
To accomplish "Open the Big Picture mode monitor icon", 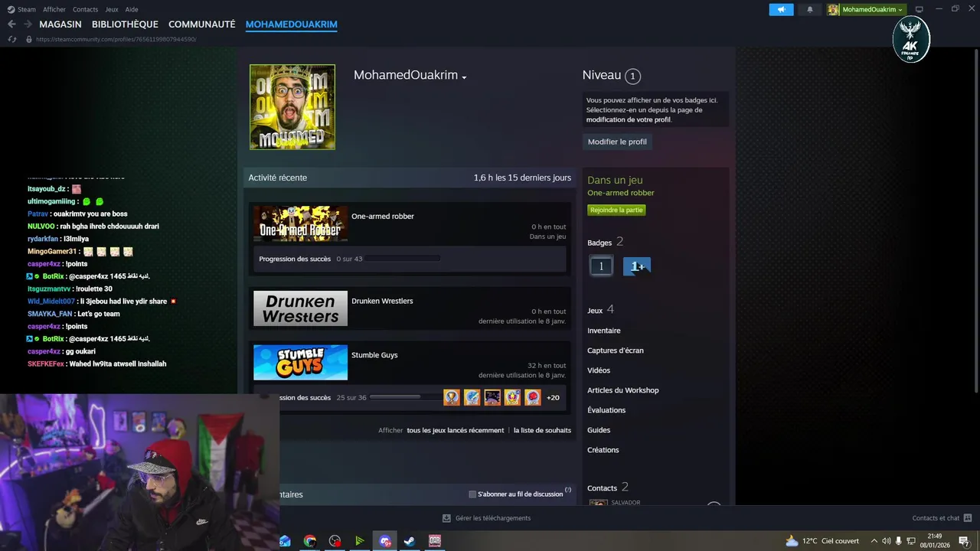I will pyautogui.click(x=920, y=9).
